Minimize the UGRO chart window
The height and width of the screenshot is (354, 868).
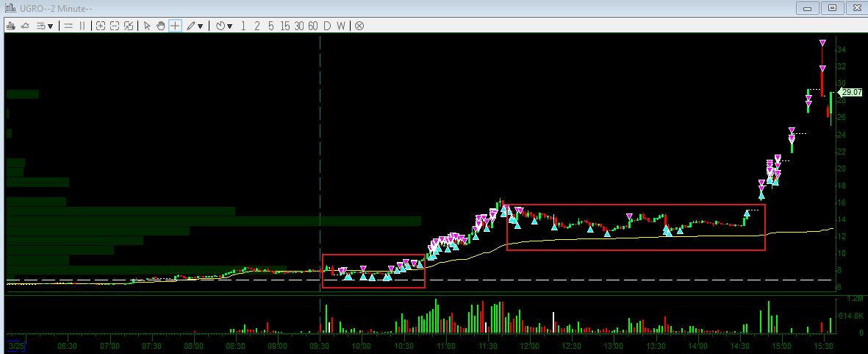808,8
